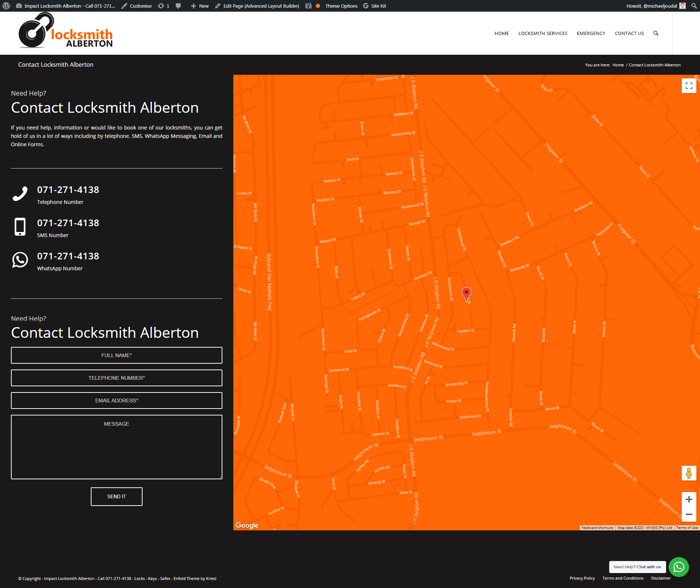Go to the Emergency menu page

tap(591, 33)
